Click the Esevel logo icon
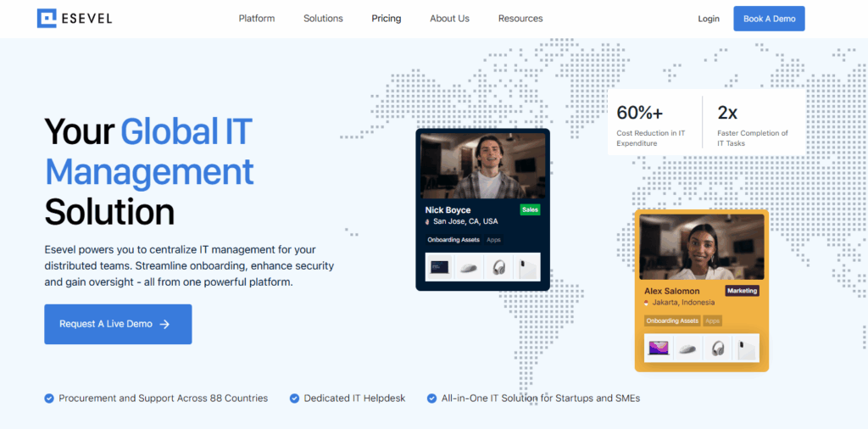Viewport: 868px width, 429px height. [x=47, y=19]
